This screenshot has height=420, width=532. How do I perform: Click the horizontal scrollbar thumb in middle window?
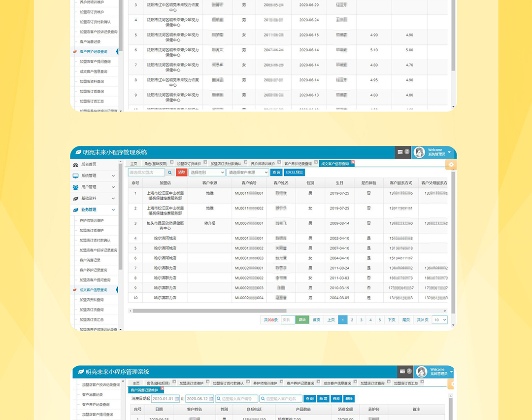[x=209, y=311]
